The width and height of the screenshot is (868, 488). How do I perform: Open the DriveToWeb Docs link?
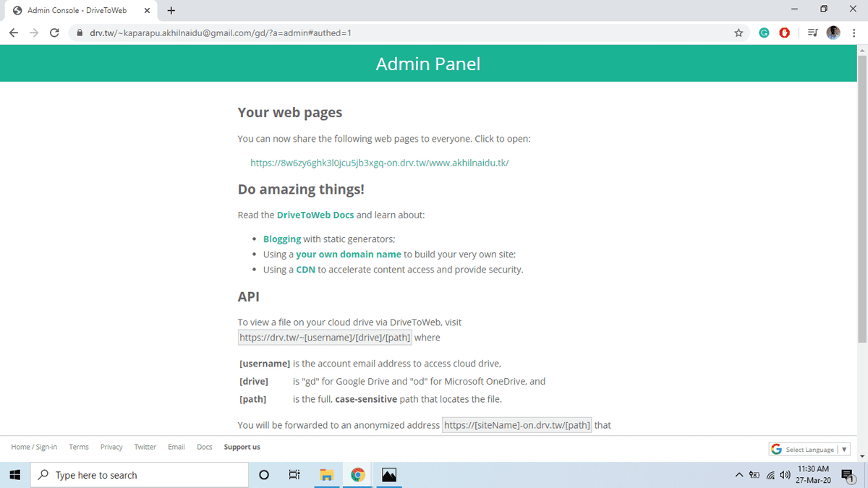[316, 215]
